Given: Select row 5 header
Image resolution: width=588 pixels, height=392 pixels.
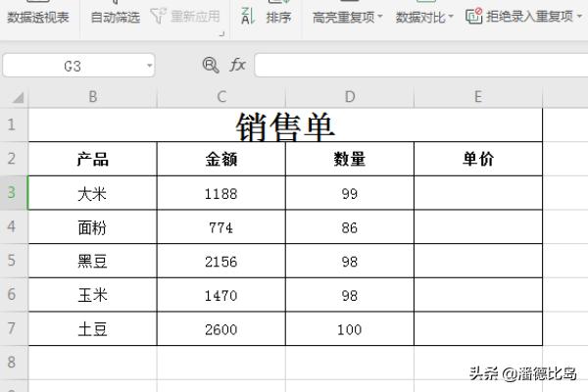Looking at the screenshot, I should click(13, 261).
